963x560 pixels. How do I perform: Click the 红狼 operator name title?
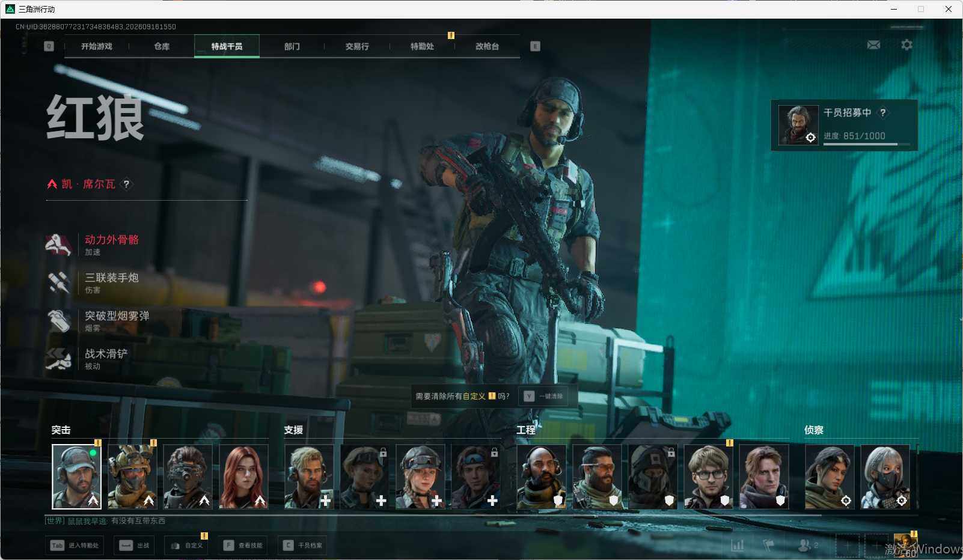tap(96, 118)
